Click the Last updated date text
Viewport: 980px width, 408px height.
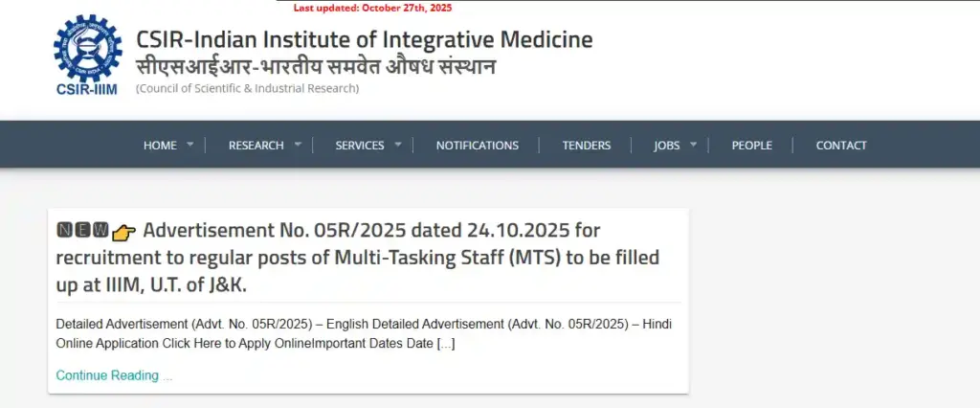[372, 8]
